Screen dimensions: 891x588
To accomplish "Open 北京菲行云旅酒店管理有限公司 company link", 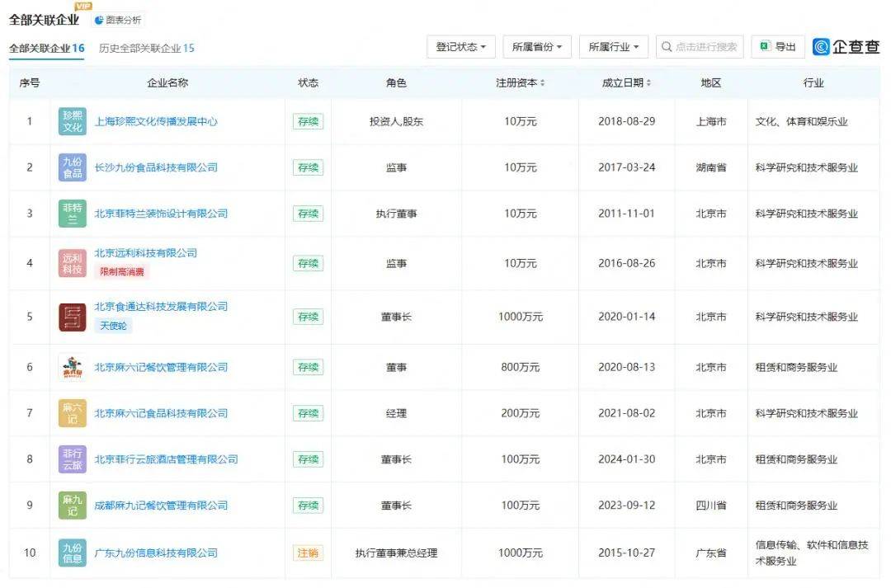I will [166, 459].
